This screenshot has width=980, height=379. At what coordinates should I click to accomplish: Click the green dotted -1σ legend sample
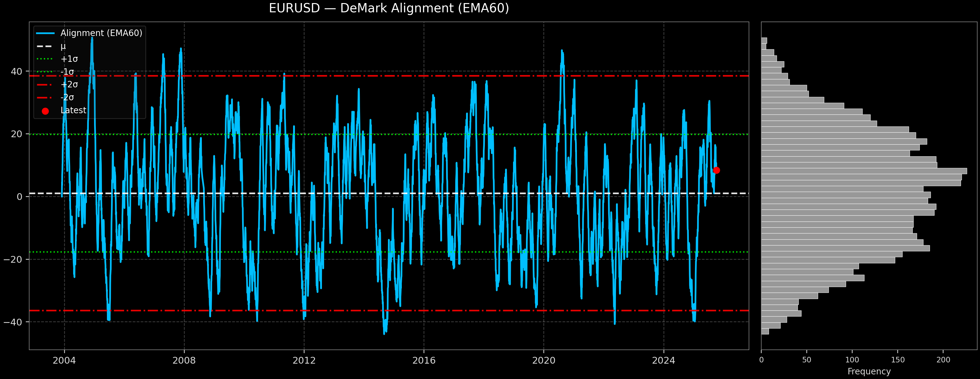tap(45, 72)
